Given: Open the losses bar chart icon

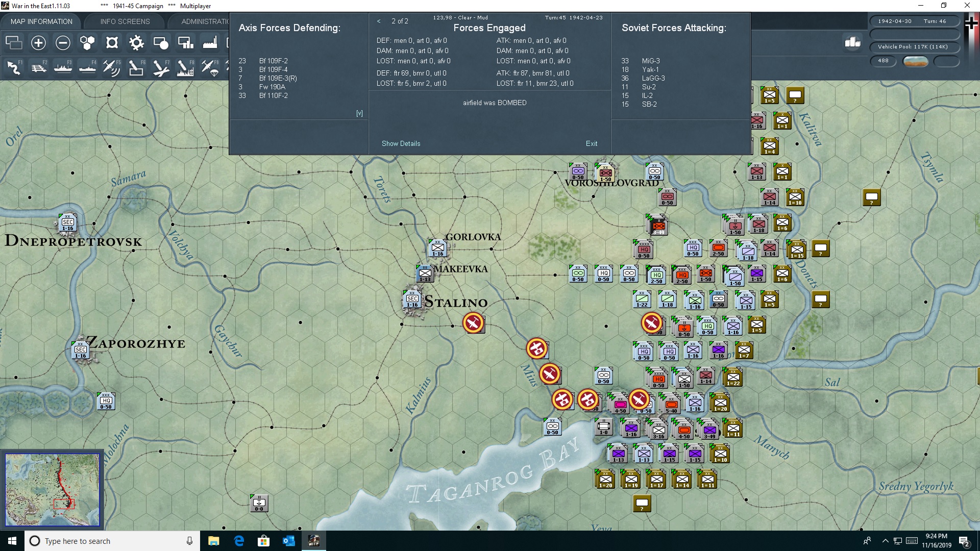Looking at the screenshot, I should [x=852, y=42].
